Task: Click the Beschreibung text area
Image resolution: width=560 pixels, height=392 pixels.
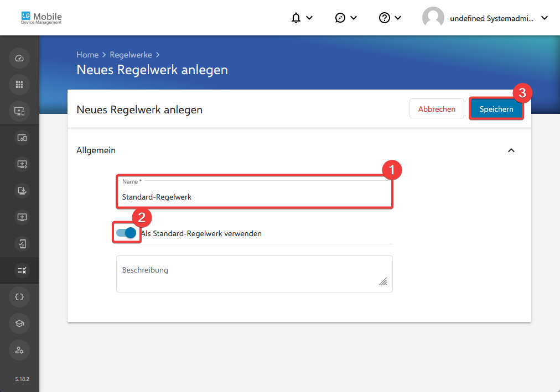Action: 255,274
